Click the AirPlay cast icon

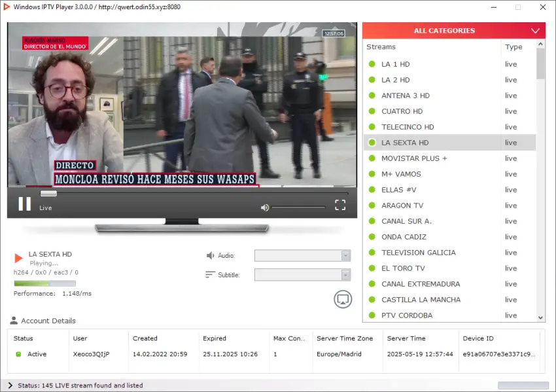coord(343,300)
